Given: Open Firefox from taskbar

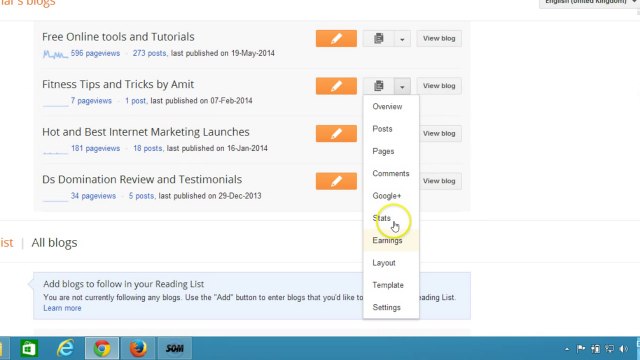Looking at the screenshot, I should tap(138, 349).
